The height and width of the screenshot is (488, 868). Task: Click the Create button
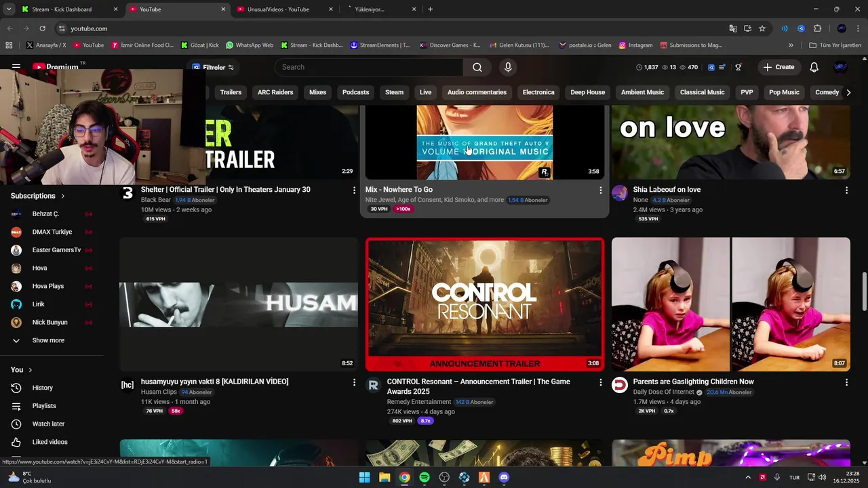778,67
